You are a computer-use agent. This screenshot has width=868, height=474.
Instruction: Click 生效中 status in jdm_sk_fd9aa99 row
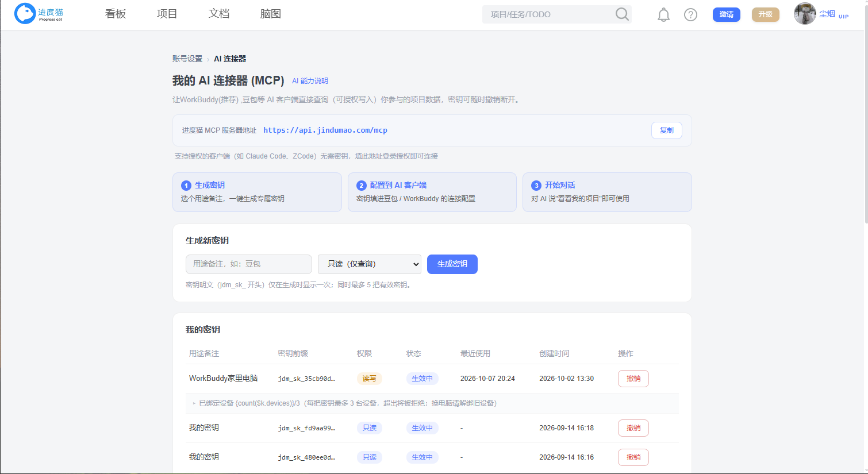coord(423,428)
